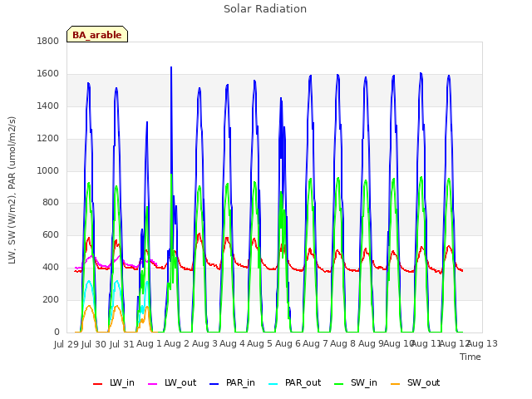532x399 pixels.
Task: Click the Jul 31 x-axis date label
Action: (121, 344)
